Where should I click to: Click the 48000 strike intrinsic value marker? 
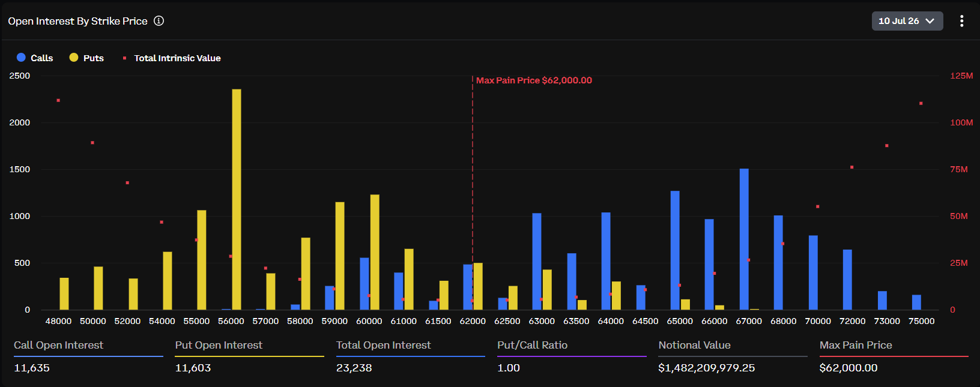(58, 100)
